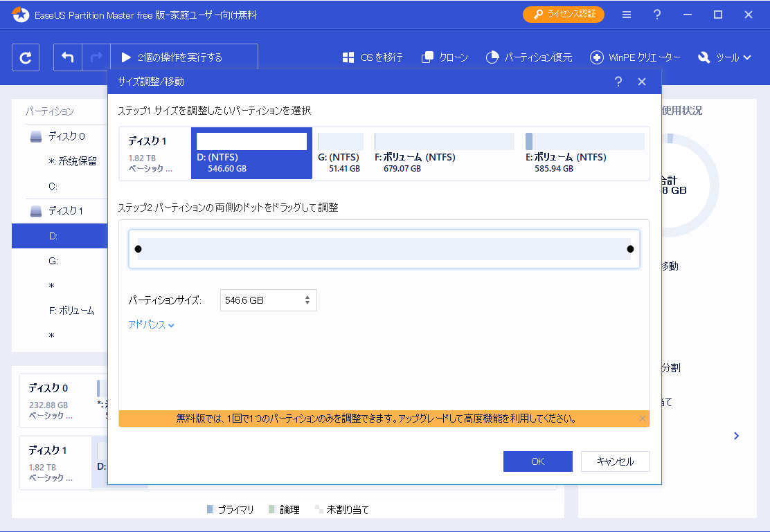Open the hamburger menu in the title bar
Viewport: 770px width, 532px height.
click(627, 15)
